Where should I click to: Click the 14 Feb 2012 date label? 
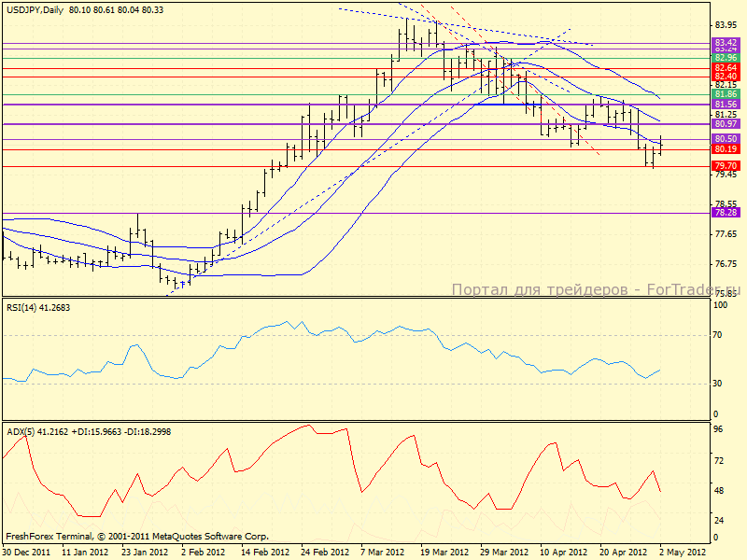click(x=263, y=552)
